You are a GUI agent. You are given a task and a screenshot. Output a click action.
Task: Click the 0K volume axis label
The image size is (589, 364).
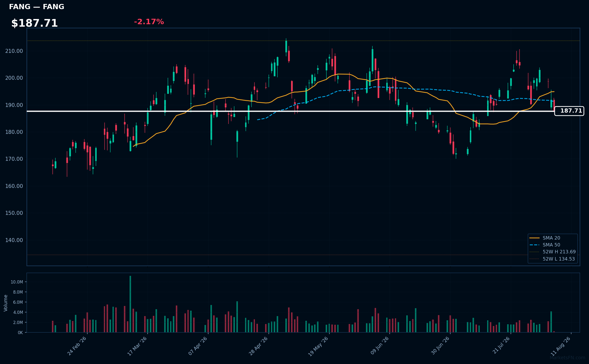pyautogui.click(x=20, y=333)
